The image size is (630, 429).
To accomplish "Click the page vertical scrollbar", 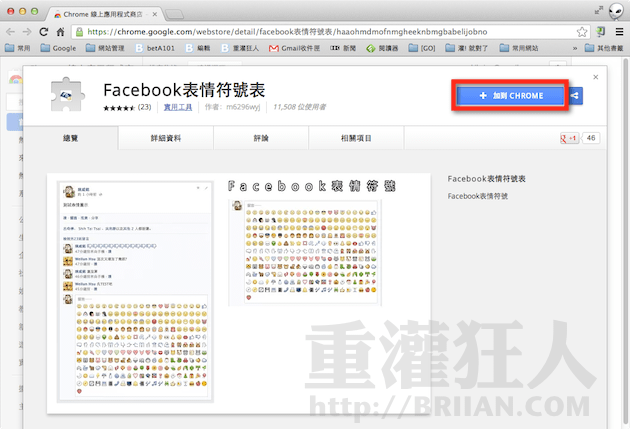I will [625, 241].
